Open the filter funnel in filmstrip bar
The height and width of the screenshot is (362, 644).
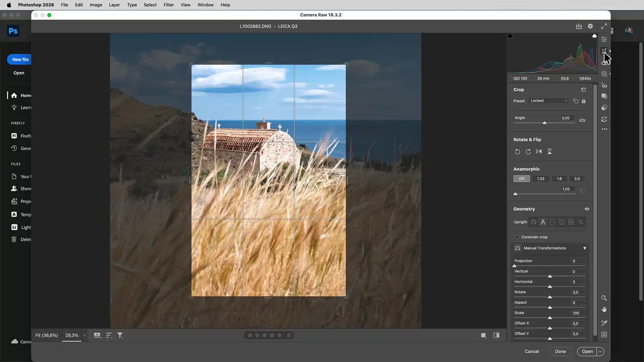[x=120, y=335]
